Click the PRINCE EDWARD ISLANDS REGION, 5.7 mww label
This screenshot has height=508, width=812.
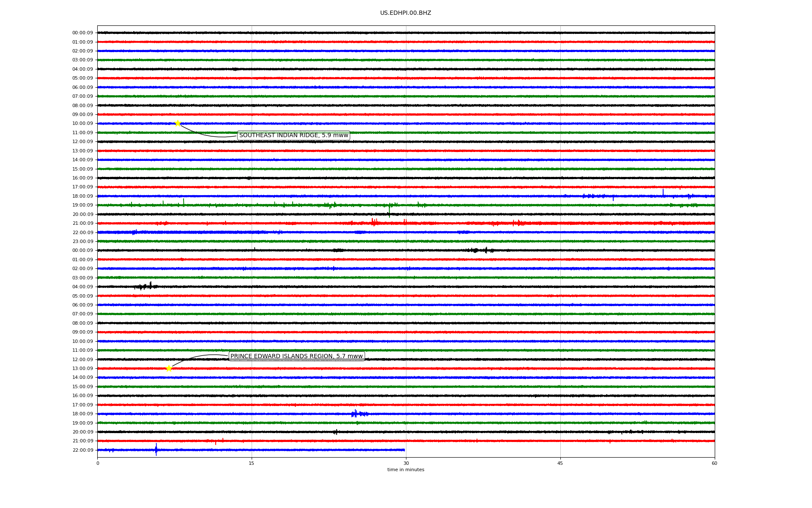296,356
